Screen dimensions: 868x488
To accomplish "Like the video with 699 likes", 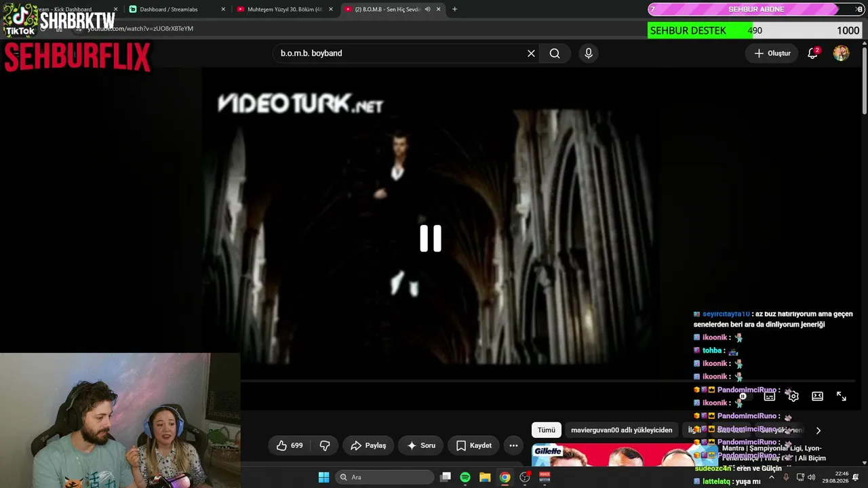I will tap(290, 445).
